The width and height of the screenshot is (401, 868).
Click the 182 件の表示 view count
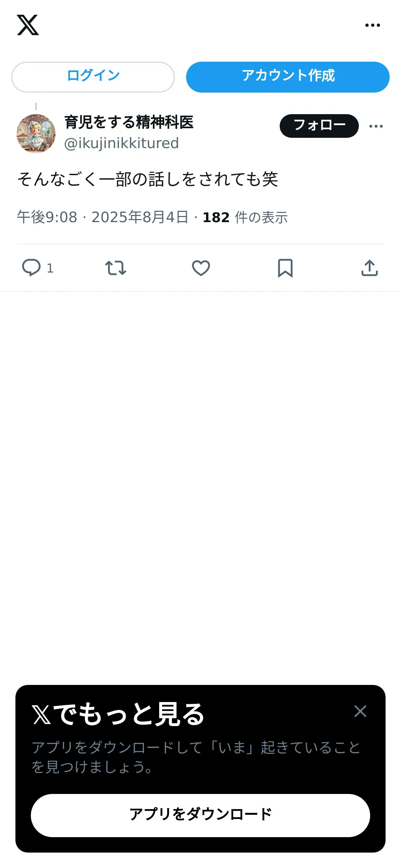245,217
